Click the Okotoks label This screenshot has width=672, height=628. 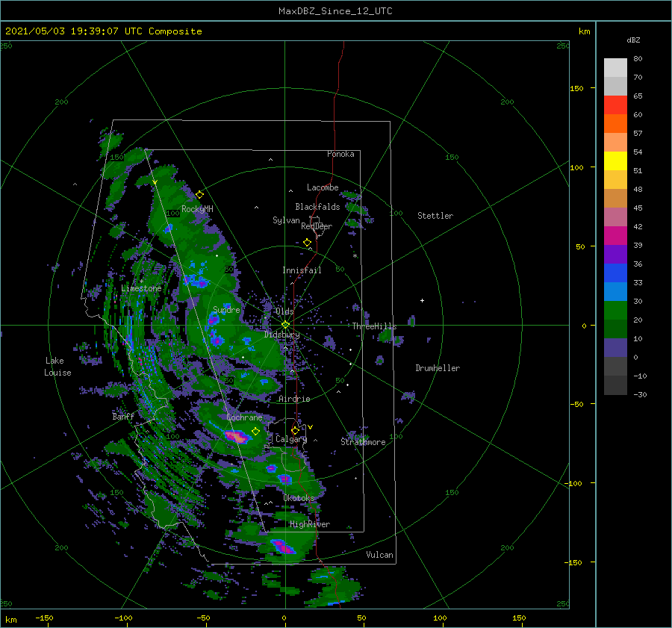pos(299,497)
